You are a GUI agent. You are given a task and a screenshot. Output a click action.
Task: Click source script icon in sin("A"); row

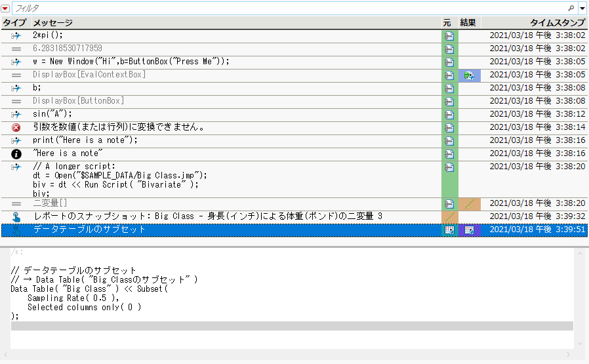(449, 115)
